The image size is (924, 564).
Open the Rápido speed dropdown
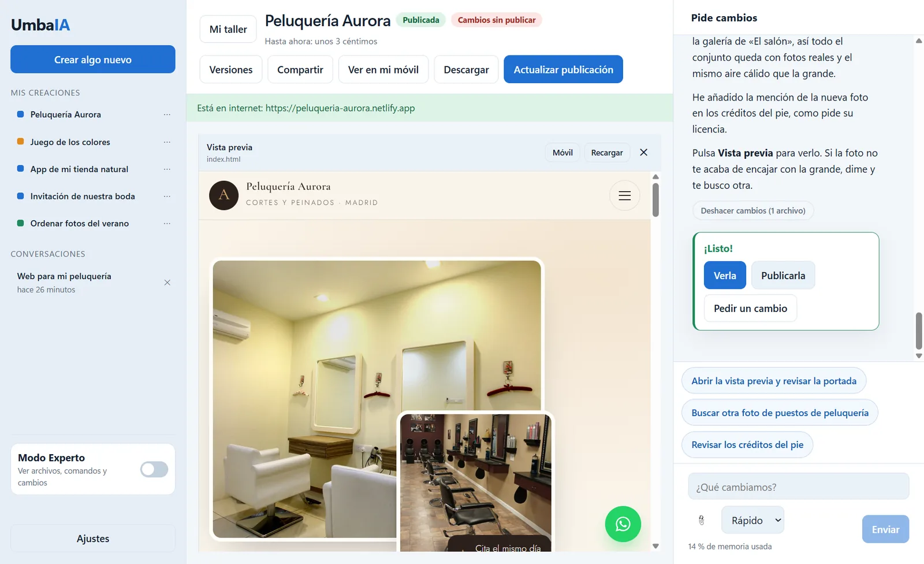tap(752, 520)
